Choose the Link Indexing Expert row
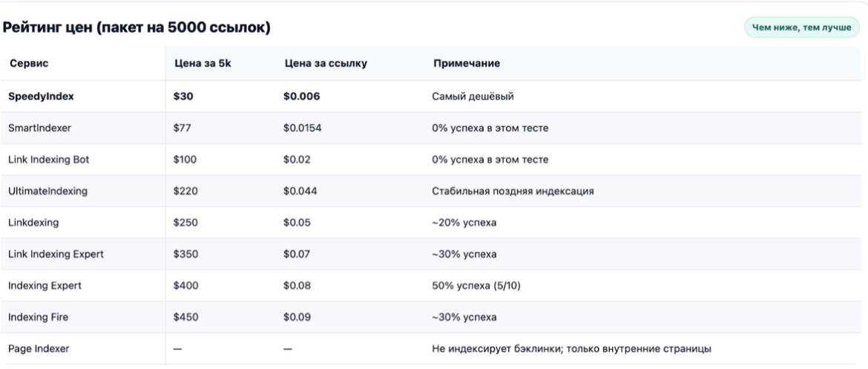Image resolution: width=868 pixels, height=369 pixels. click(56, 254)
